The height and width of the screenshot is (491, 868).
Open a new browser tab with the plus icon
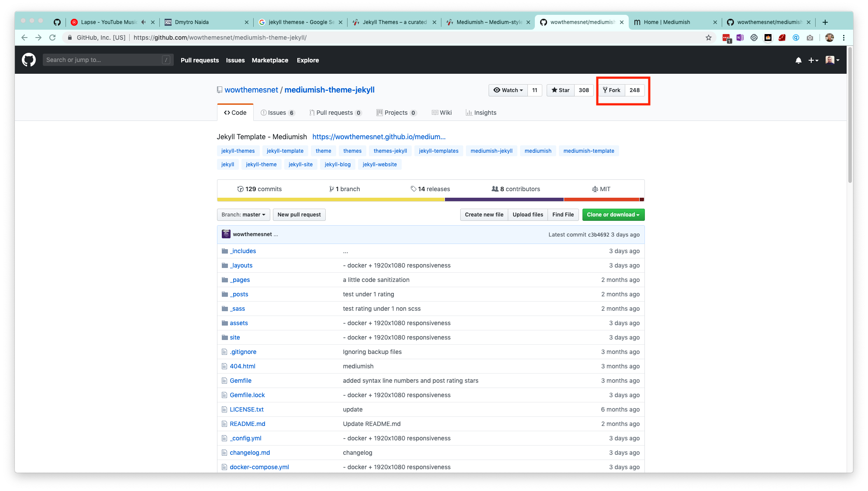pyautogui.click(x=825, y=22)
